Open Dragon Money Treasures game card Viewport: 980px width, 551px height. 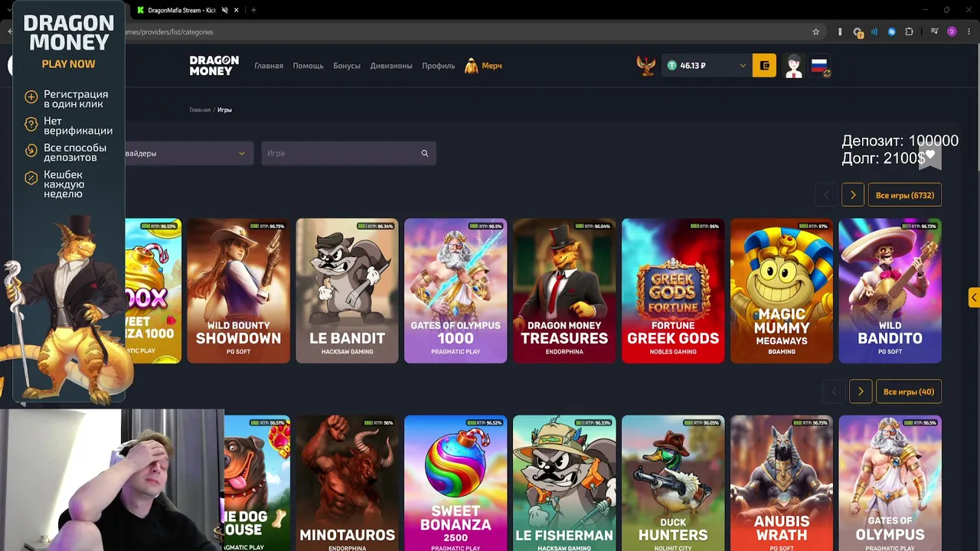point(564,291)
